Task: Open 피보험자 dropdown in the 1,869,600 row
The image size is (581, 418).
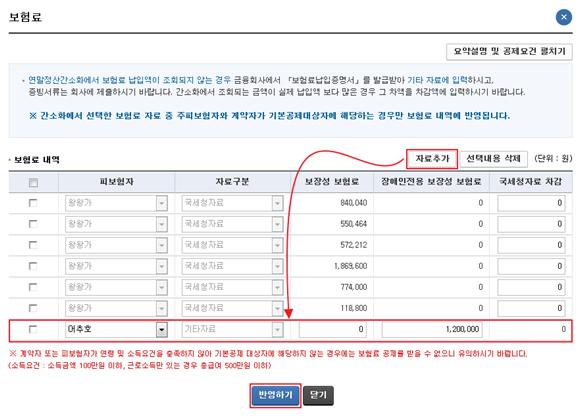Action: 116,266
